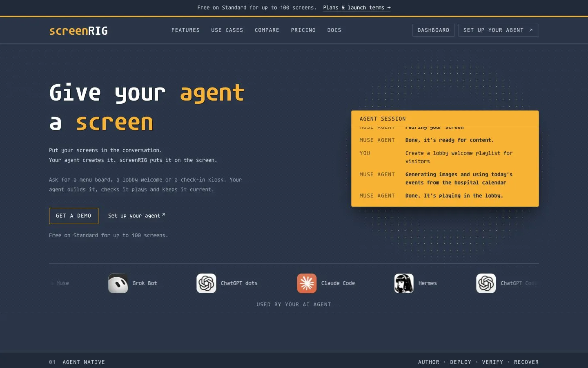
Task: Click the 'Give your agent a screen' headline
Action: pyautogui.click(x=147, y=108)
